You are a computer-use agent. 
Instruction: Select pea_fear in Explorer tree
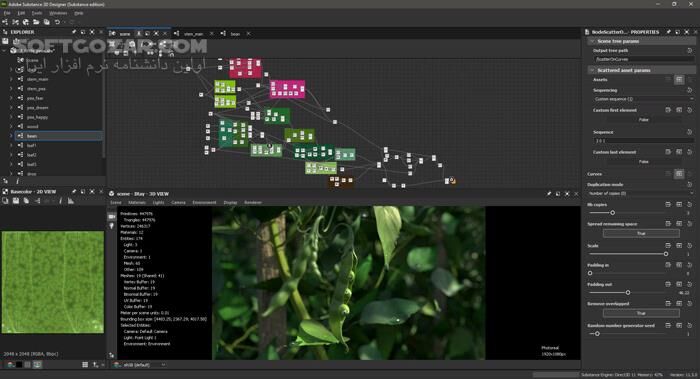coord(35,98)
